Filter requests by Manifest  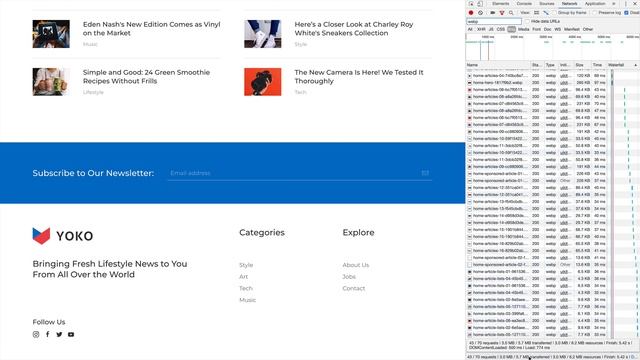tap(572, 29)
